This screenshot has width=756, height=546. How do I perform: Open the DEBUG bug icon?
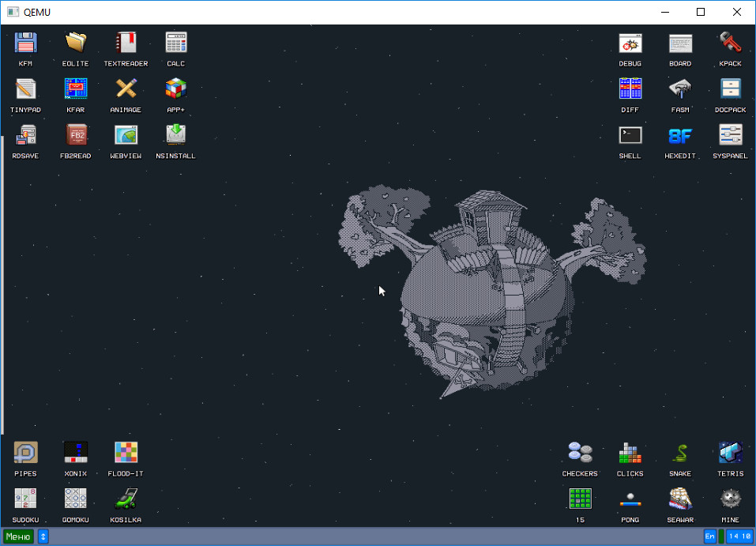[630, 43]
